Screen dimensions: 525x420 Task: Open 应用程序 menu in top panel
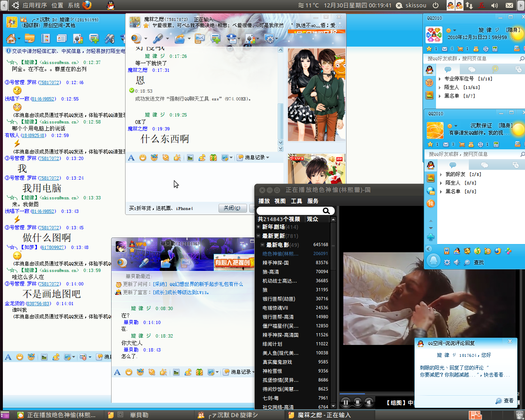[x=34, y=5]
